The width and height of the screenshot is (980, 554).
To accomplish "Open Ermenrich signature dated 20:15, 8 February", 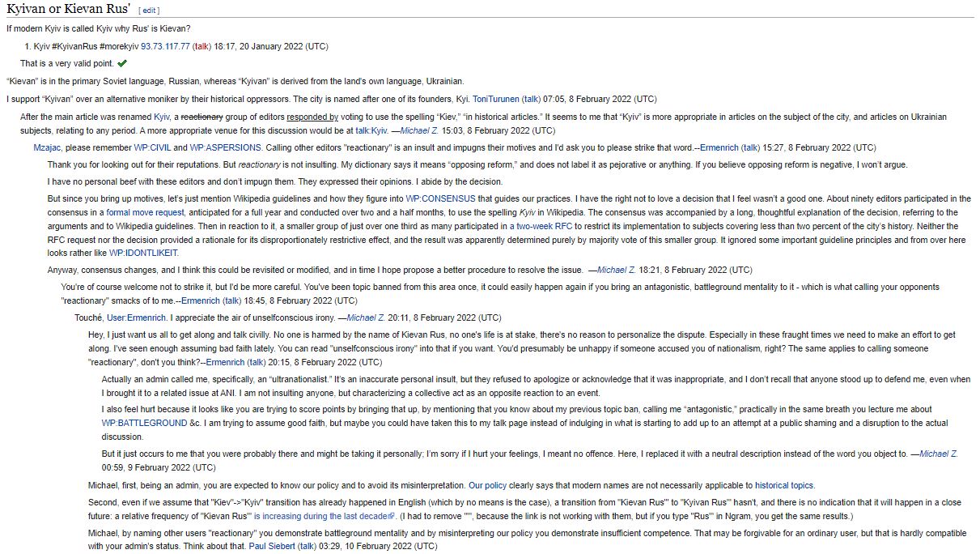I will (225, 362).
